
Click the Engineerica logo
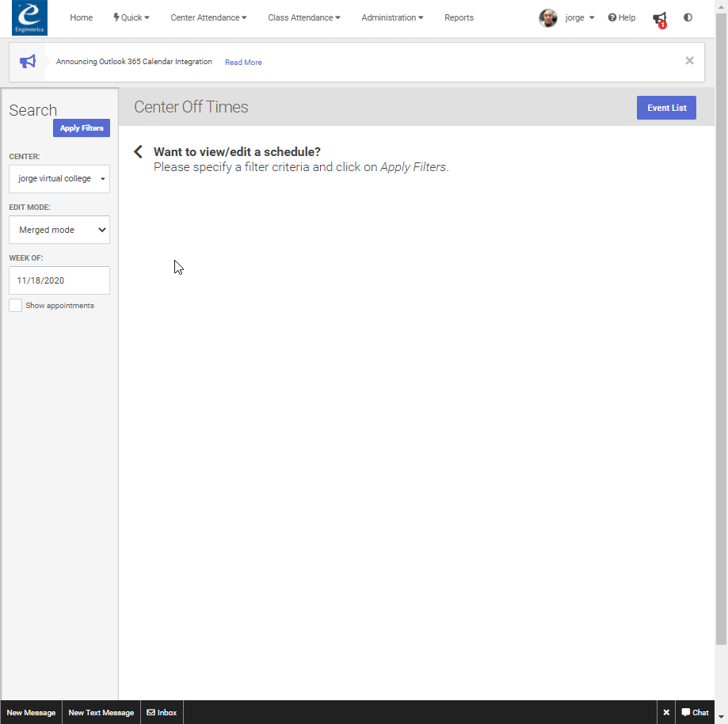click(x=30, y=17)
